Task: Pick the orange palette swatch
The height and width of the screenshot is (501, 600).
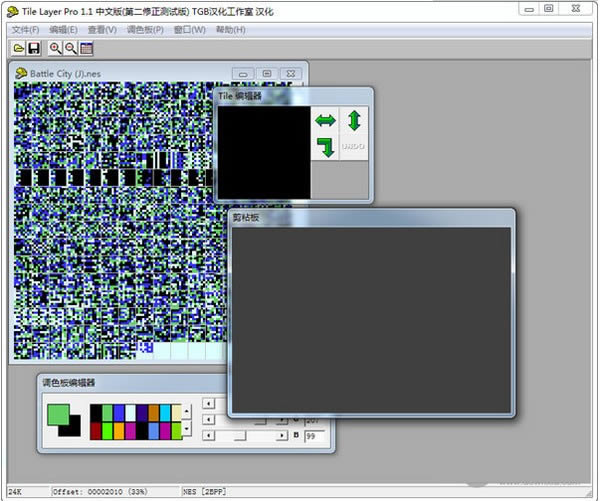Action: pos(119,431)
